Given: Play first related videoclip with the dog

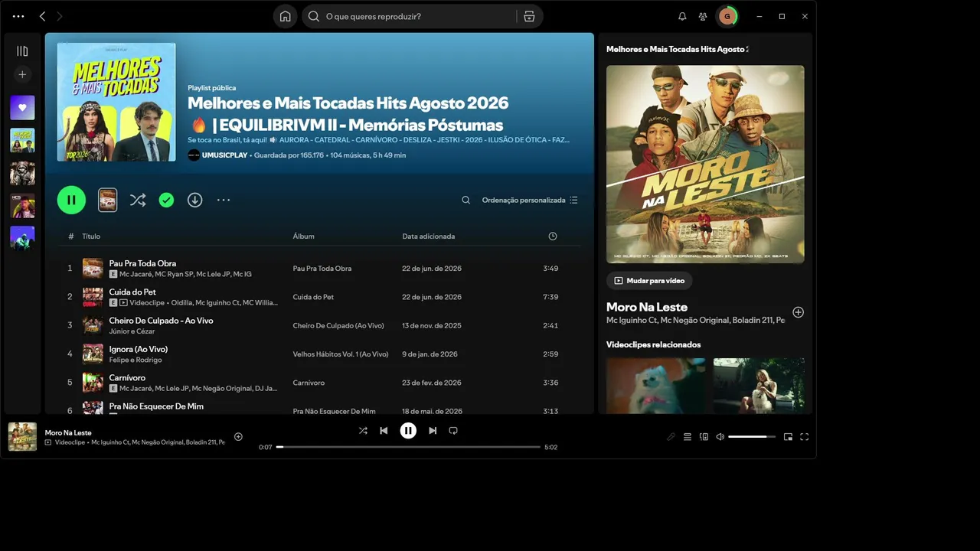Looking at the screenshot, I should pos(656,386).
